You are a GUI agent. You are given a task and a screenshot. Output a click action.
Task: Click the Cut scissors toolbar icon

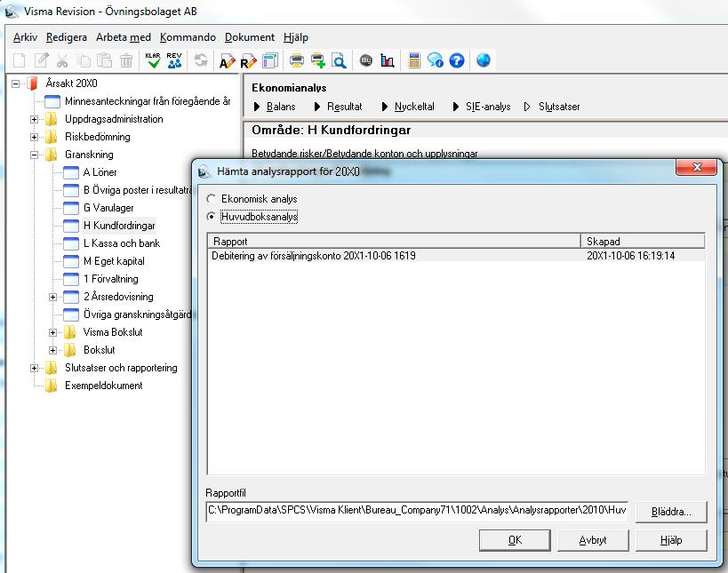pos(62,60)
